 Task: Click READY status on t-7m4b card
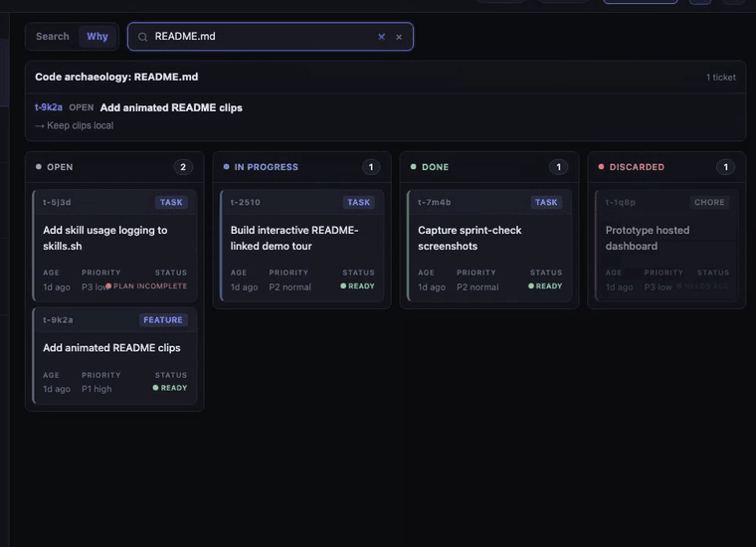click(545, 286)
